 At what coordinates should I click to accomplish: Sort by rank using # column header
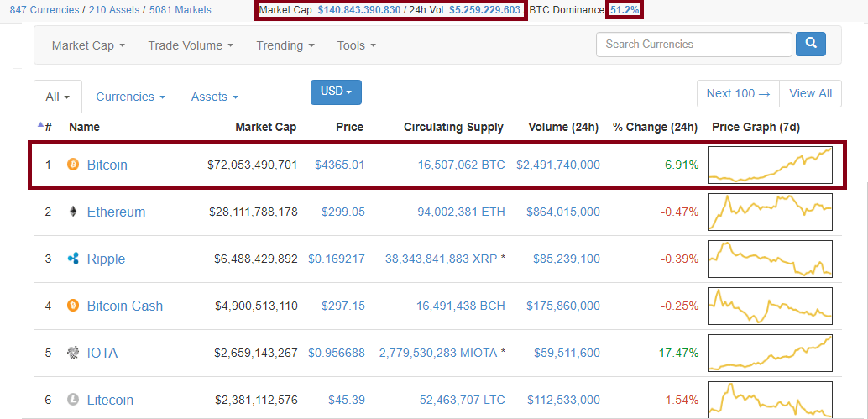click(x=48, y=128)
